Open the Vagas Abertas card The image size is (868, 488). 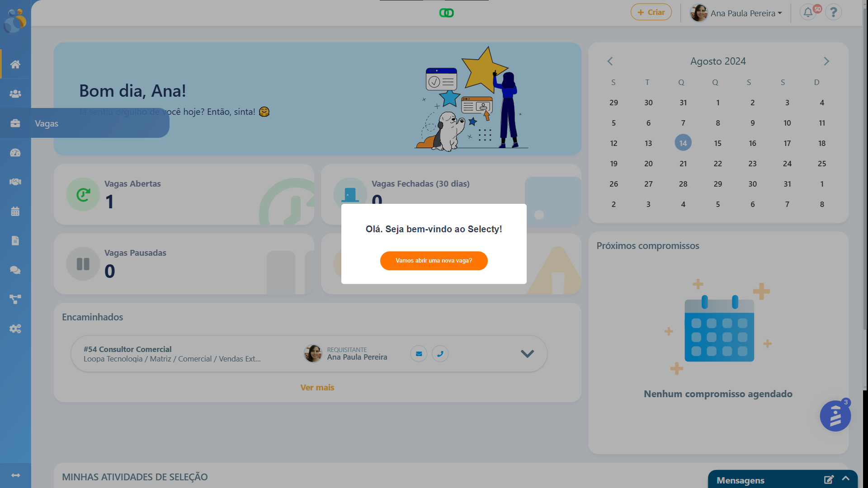(x=184, y=194)
